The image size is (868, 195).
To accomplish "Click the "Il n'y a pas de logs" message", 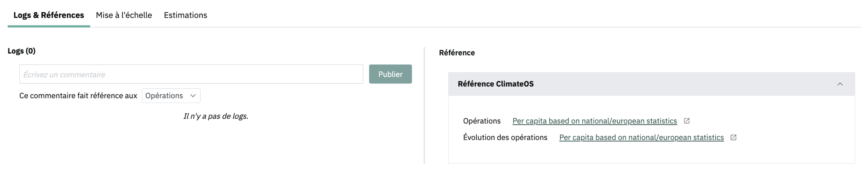I will 216,116.
